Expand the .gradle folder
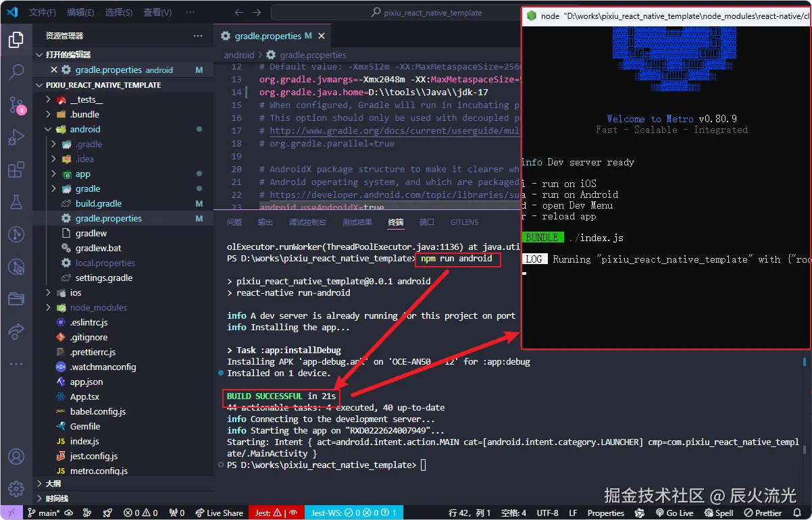The height and width of the screenshot is (520, 812). pos(123,144)
